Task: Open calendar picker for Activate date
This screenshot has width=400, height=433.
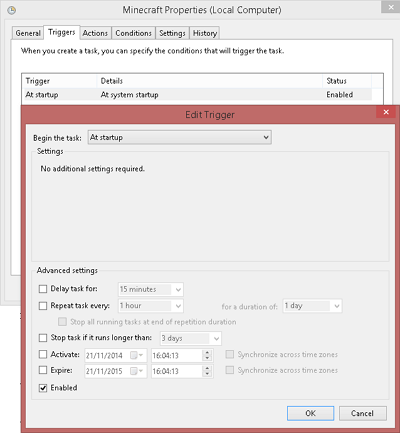Action: click(137, 355)
